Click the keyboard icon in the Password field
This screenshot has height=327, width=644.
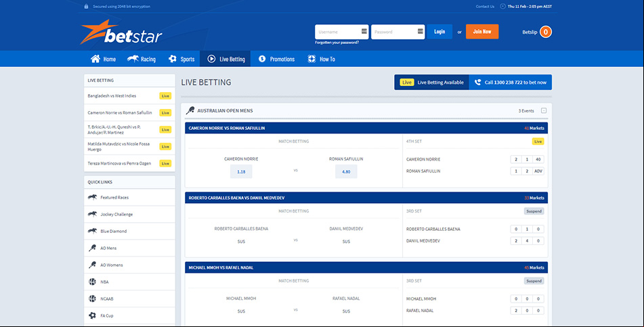pos(420,31)
